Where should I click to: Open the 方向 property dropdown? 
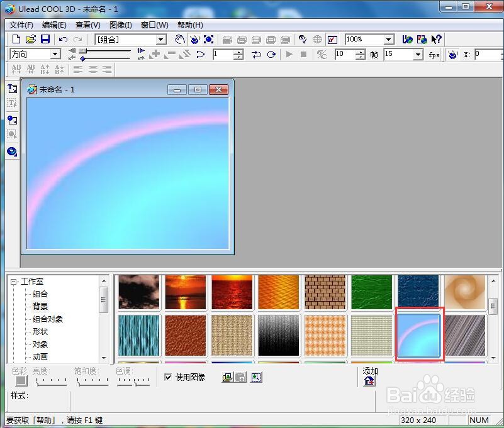[x=55, y=54]
